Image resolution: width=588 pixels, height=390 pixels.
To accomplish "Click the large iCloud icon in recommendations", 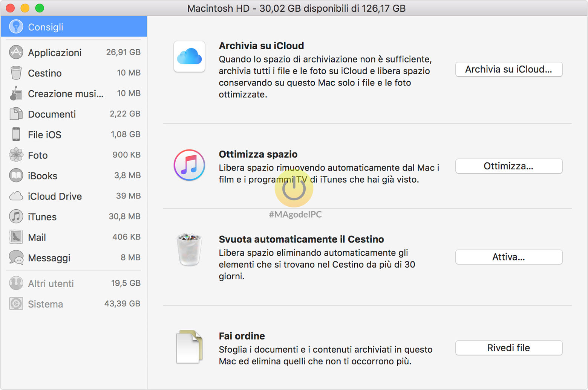I will (x=189, y=56).
